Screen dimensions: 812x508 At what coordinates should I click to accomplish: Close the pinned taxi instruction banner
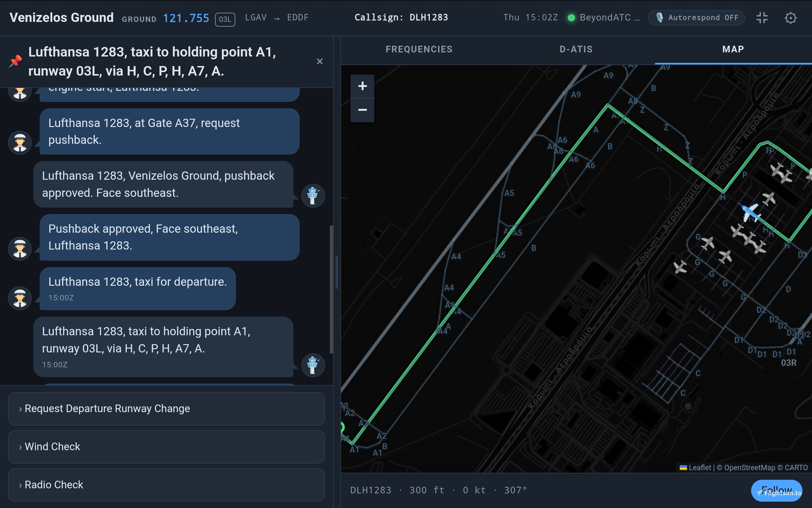tap(320, 62)
